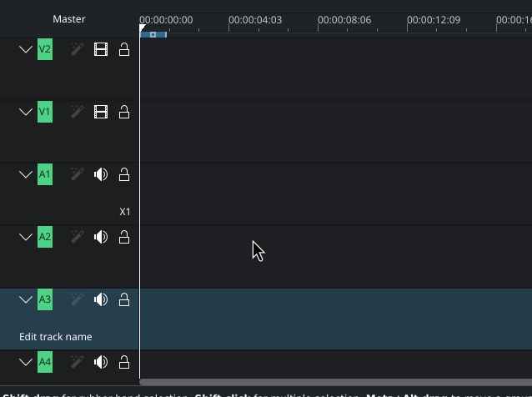Open effects wand on track V2
532x397 pixels.
(77, 50)
